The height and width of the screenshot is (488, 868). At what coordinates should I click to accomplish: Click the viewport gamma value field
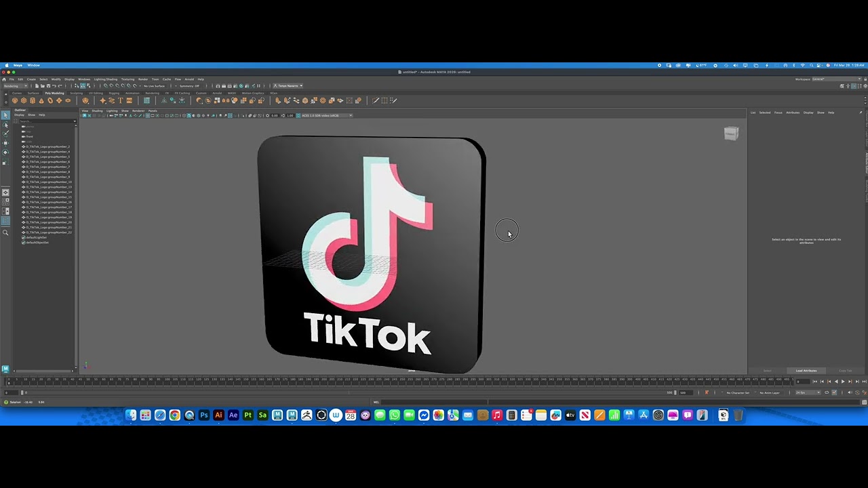coord(290,115)
